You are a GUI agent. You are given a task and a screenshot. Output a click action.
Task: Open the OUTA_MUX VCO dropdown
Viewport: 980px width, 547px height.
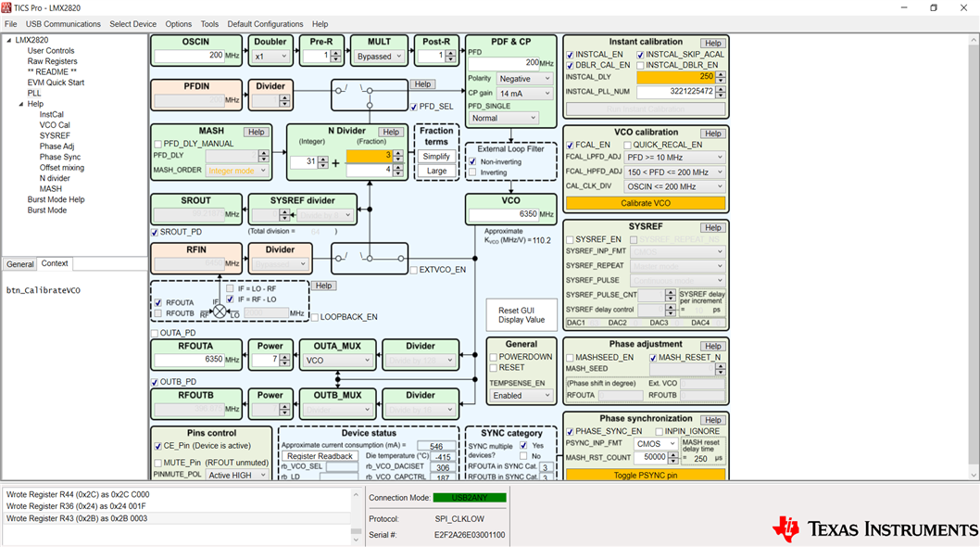[x=337, y=361]
